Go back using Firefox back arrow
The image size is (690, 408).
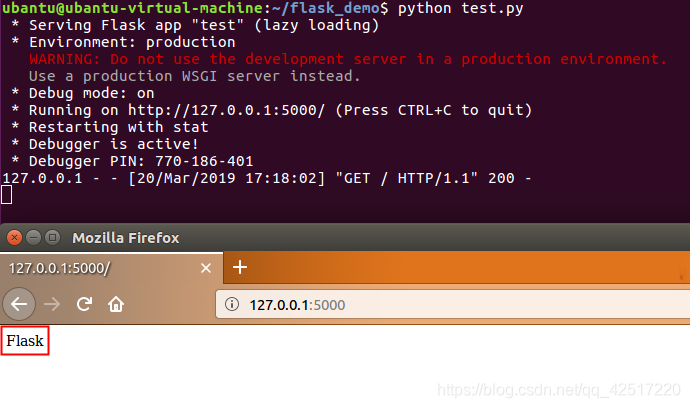point(19,304)
